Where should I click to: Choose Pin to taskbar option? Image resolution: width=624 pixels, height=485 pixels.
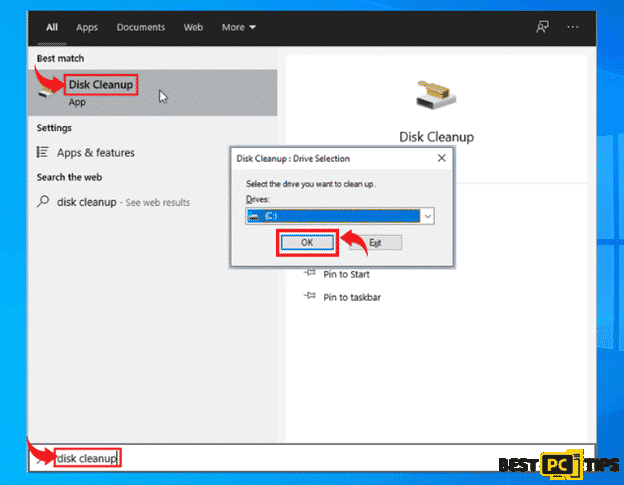tap(352, 298)
